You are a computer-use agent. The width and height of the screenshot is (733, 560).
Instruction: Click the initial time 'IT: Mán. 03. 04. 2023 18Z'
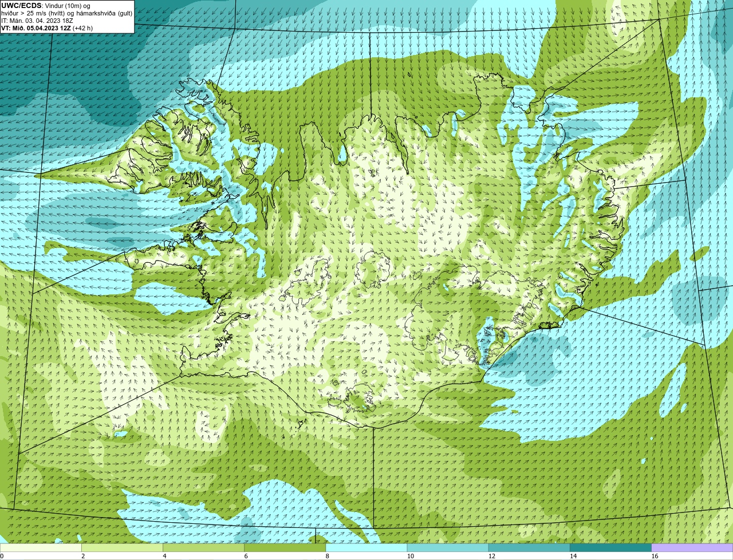pos(37,21)
